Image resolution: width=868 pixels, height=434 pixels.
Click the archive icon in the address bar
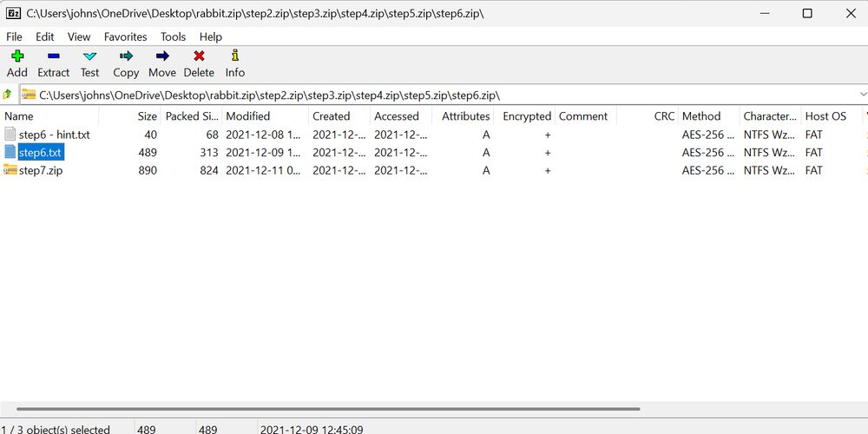point(29,95)
